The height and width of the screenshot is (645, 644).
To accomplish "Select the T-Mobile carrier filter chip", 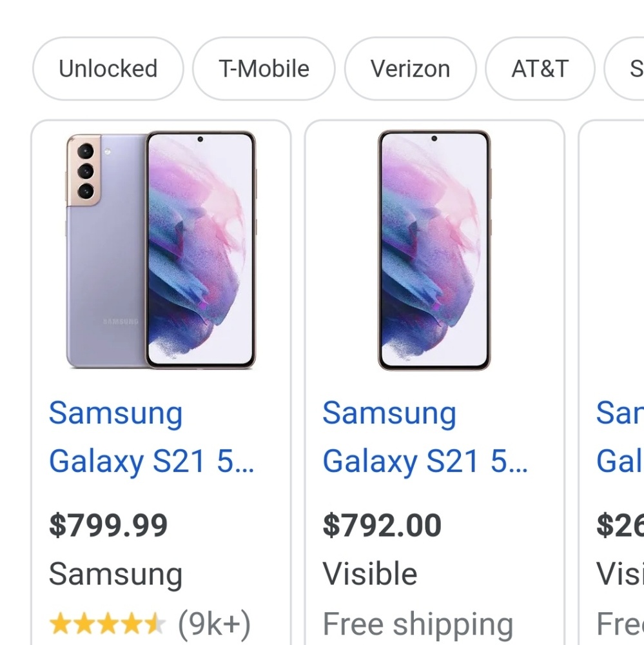I will (x=264, y=68).
